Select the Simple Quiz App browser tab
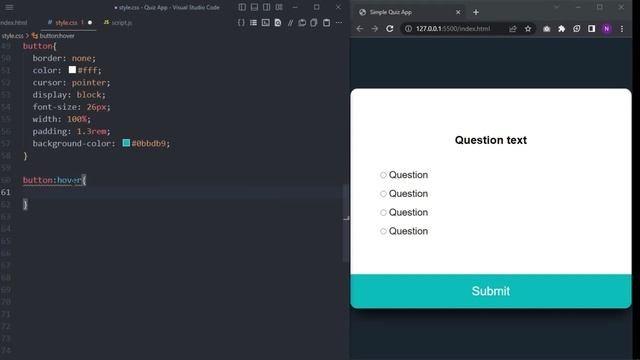 (x=409, y=12)
